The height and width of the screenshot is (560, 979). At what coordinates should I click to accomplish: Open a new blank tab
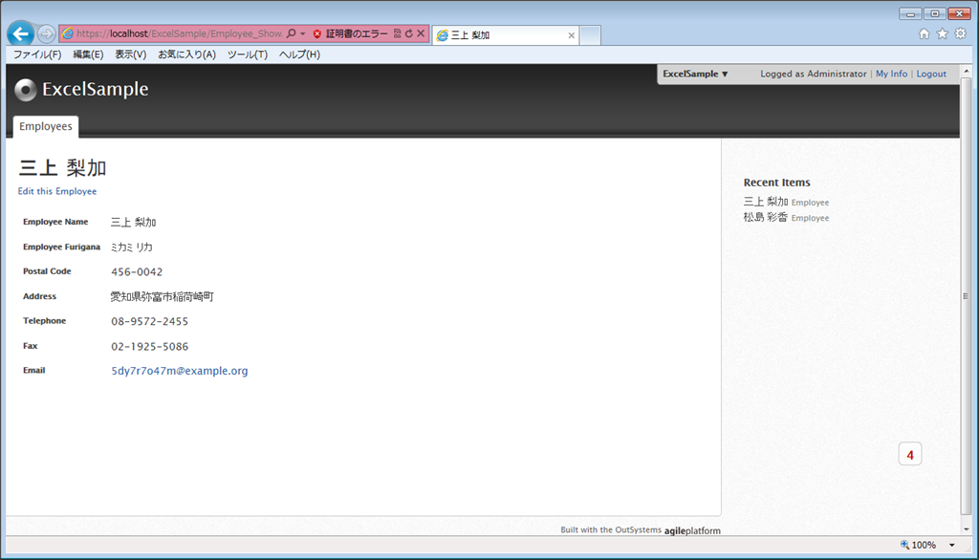point(590,35)
